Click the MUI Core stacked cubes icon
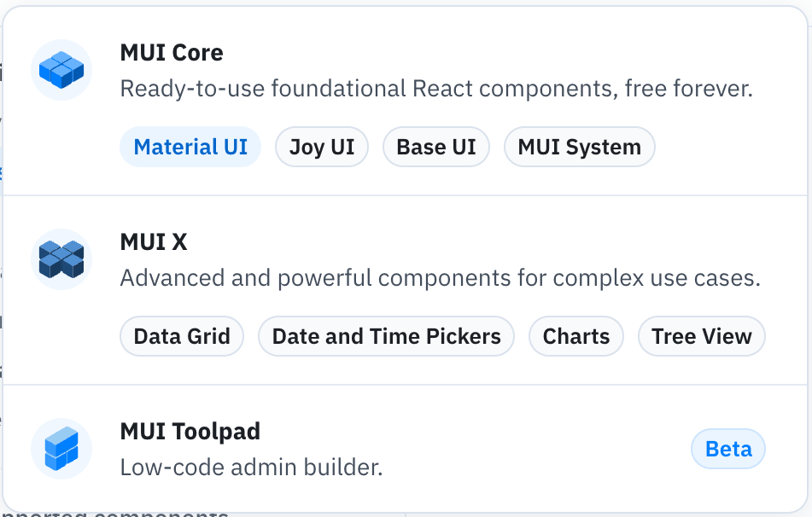The height and width of the screenshot is (517, 812). click(x=61, y=70)
